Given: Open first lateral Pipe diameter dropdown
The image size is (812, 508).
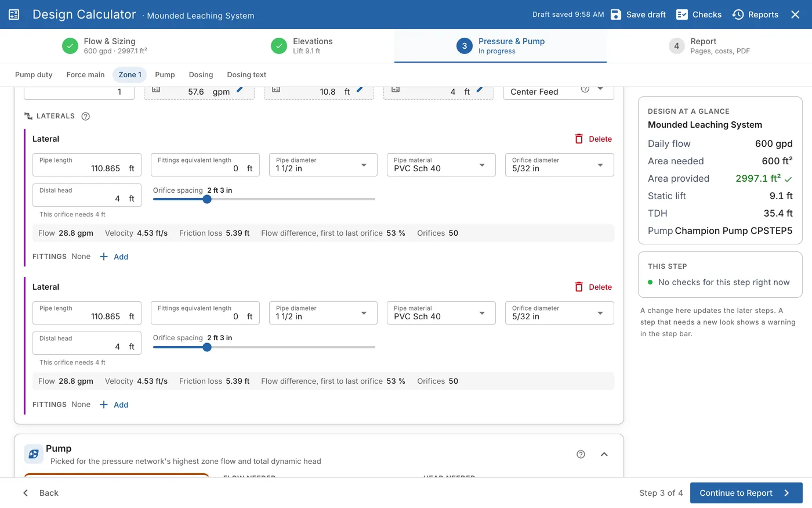Looking at the screenshot, I should 323,165.
